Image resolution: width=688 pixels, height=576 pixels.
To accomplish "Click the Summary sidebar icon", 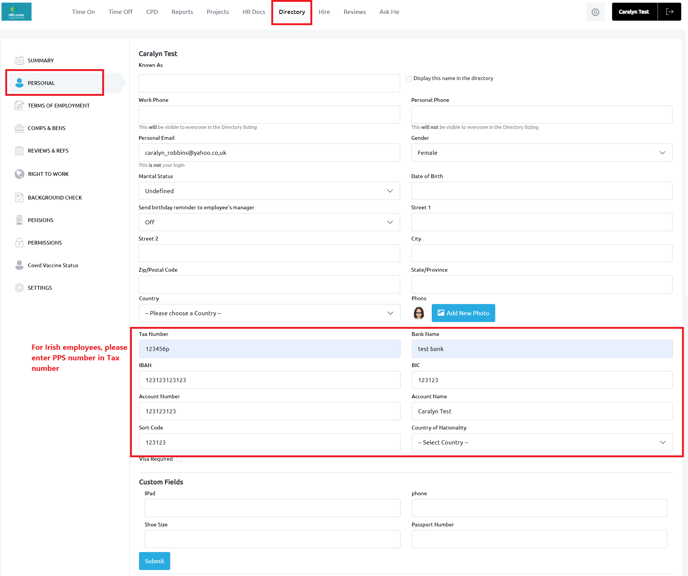I will [x=19, y=61].
